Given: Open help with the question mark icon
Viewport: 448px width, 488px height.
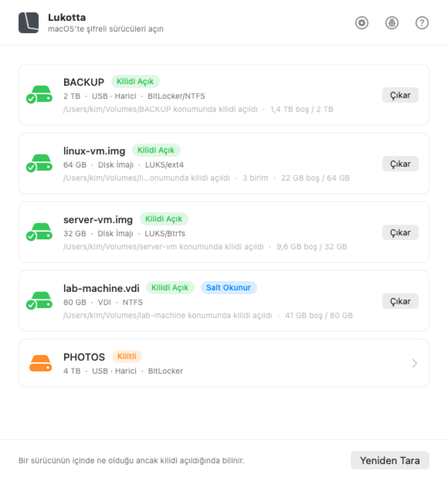Looking at the screenshot, I should point(422,23).
